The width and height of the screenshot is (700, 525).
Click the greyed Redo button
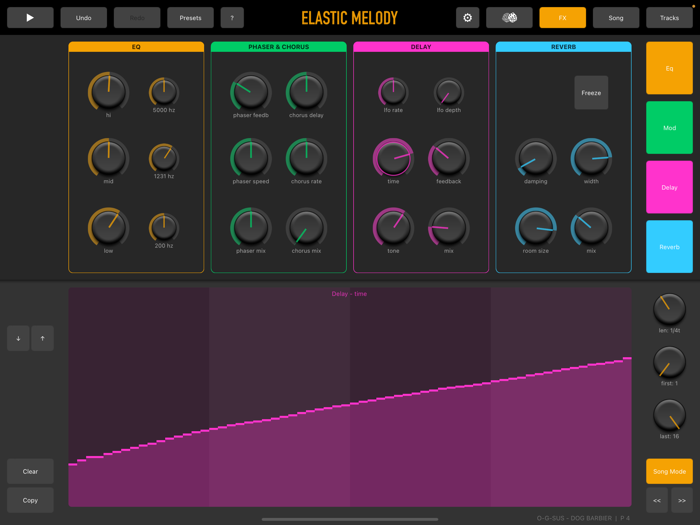(x=137, y=18)
